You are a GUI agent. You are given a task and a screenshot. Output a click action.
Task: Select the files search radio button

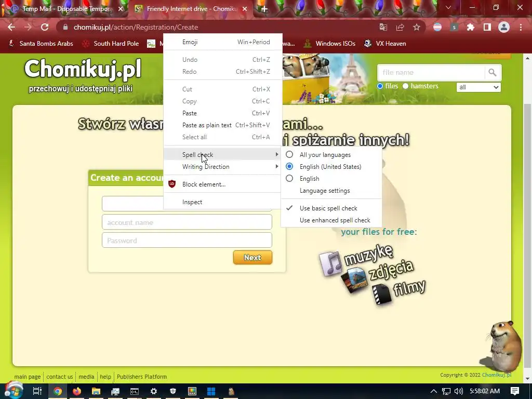click(380, 86)
